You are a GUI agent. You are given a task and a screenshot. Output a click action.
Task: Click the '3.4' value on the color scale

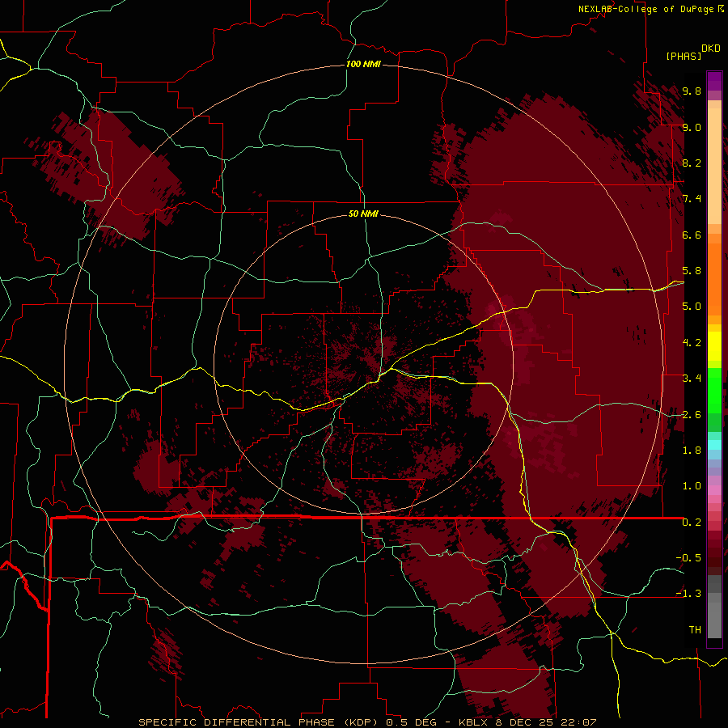pos(692,379)
